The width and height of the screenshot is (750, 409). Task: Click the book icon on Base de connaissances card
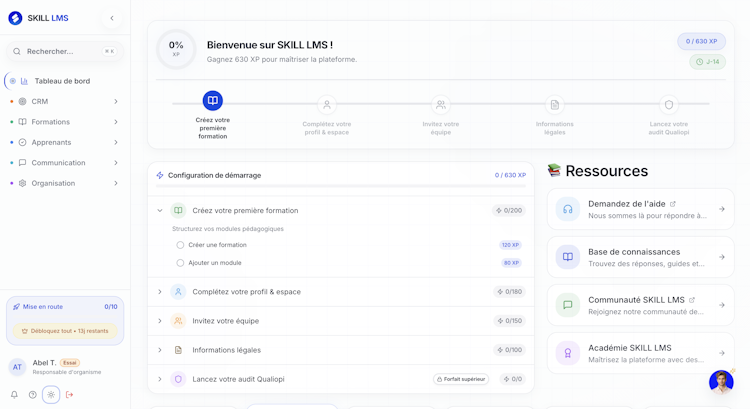(568, 257)
